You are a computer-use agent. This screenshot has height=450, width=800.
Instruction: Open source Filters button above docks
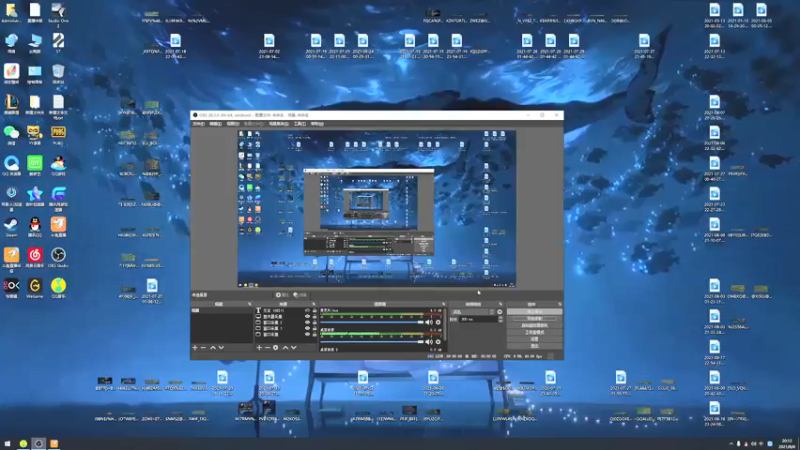(300, 295)
